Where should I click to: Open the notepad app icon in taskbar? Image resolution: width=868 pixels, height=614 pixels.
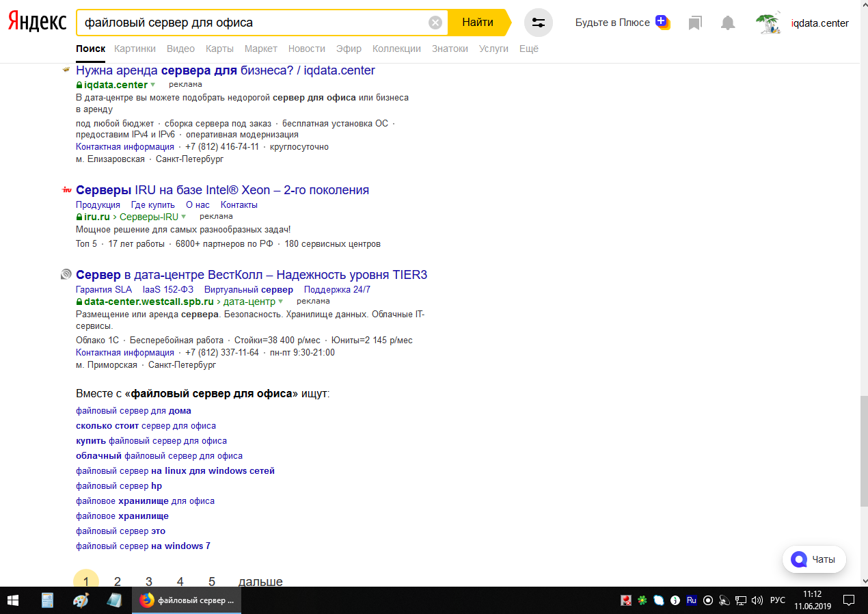pyautogui.click(x=114, y=600)
